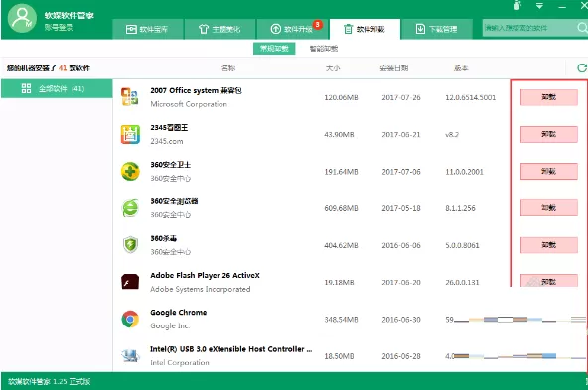Click the Google Chrome icon
This screenshot has width=588, height=390.
tap(130, 320)
